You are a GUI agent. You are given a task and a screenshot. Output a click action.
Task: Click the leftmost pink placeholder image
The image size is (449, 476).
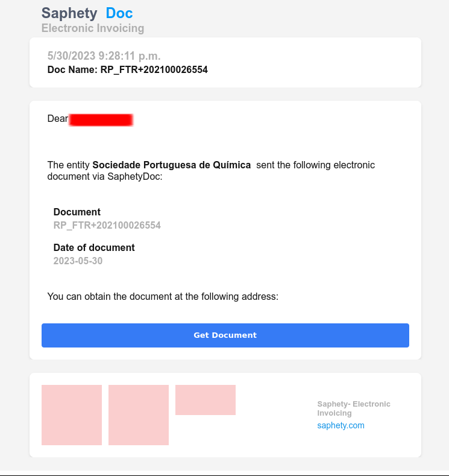(72, 415)
